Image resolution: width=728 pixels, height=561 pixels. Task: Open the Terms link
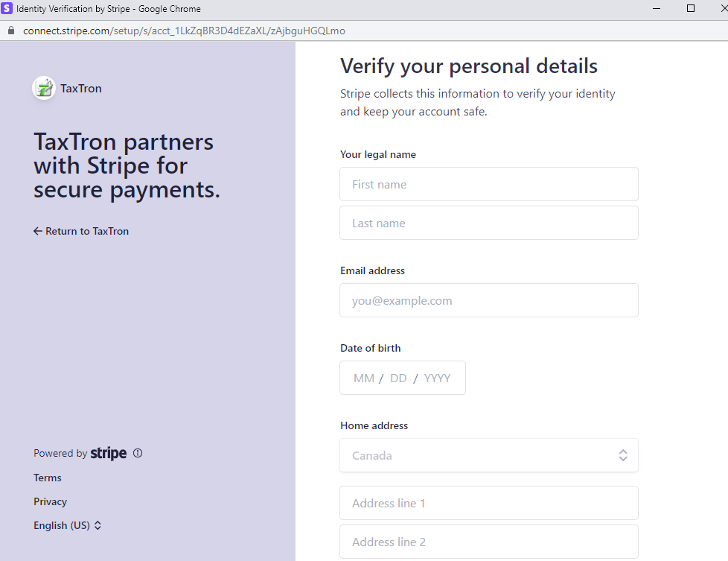(x=48, y=478)
